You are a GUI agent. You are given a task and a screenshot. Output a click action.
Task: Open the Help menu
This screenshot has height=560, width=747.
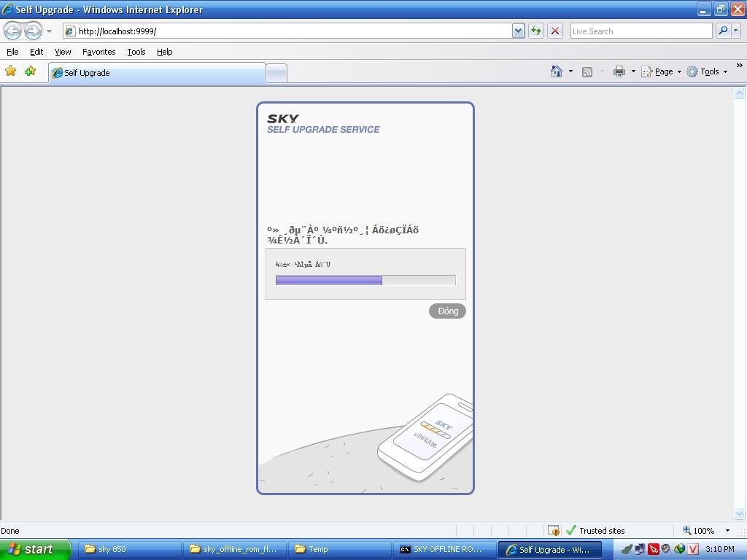[x=164, y=52]
